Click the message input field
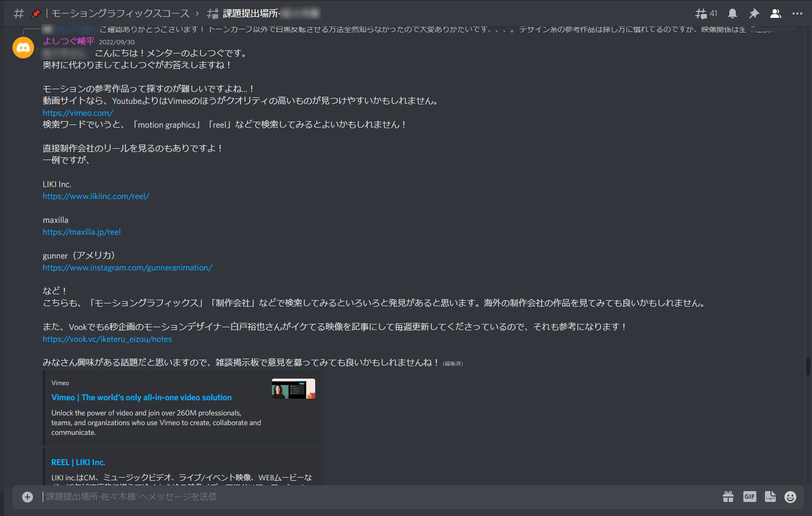The width and height of the screenshot is (812, 516). (378, 497)
